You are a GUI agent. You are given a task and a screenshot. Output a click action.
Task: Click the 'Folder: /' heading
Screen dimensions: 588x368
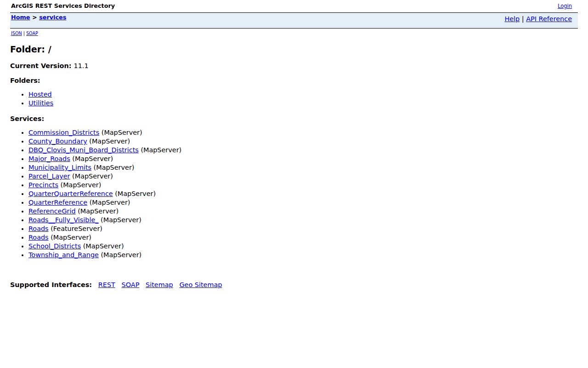pos(31,49)
